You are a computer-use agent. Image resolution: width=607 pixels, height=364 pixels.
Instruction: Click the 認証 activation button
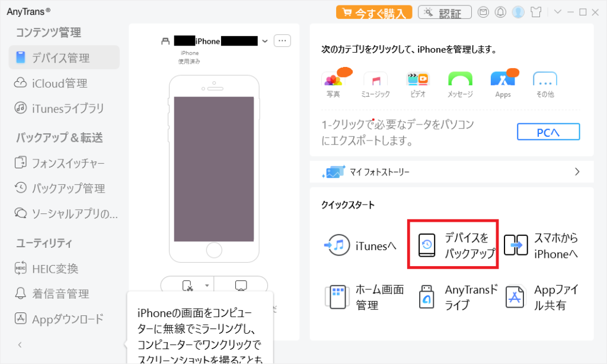pos(445,12)
